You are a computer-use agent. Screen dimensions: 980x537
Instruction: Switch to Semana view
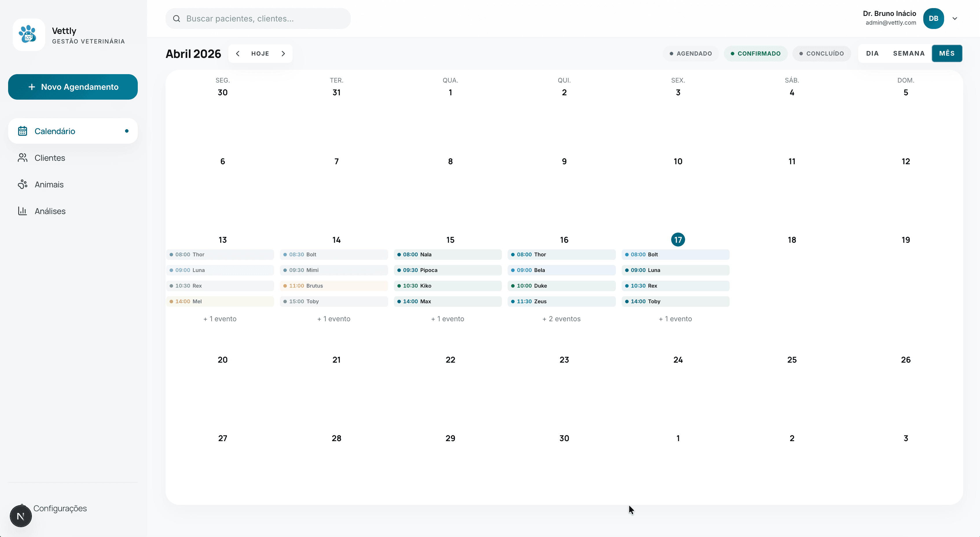[x=909, y=53]
